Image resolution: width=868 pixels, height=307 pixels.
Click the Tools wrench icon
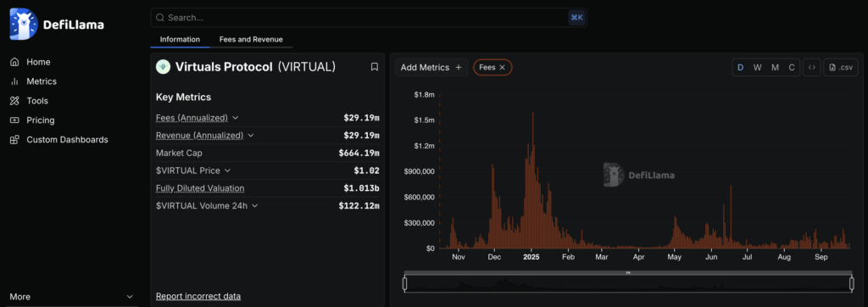pos(15,101)
